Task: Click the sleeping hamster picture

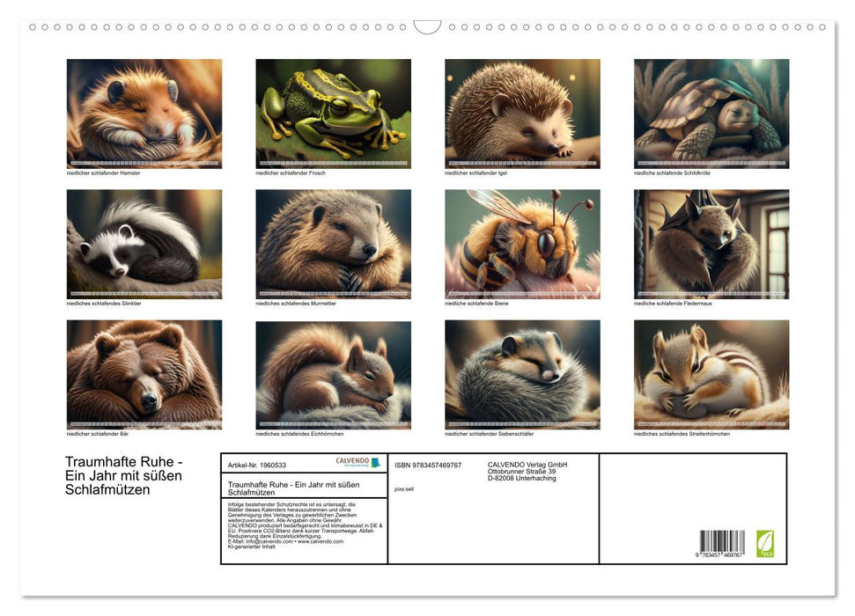Action: 144,114
